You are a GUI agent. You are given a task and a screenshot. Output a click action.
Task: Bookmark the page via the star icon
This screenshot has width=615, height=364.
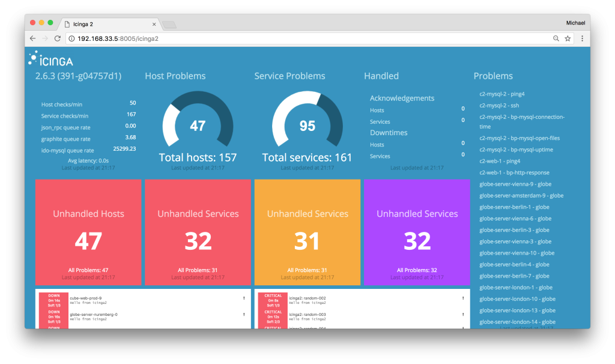point(568,38)
